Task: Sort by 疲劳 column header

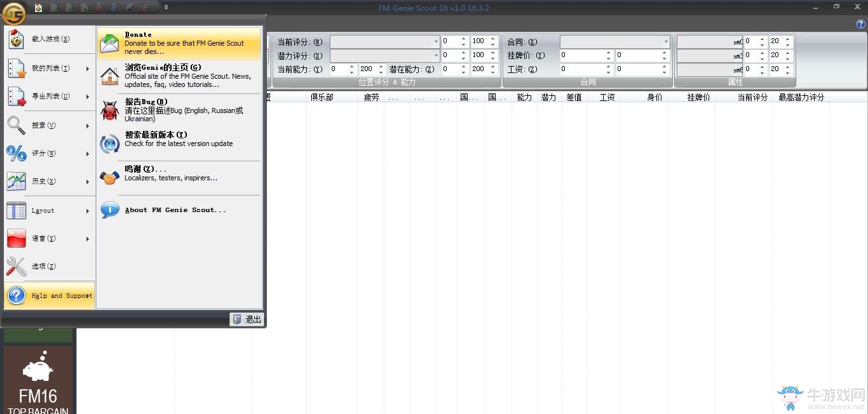Action: pyautogui.click(x=371, y=97)
